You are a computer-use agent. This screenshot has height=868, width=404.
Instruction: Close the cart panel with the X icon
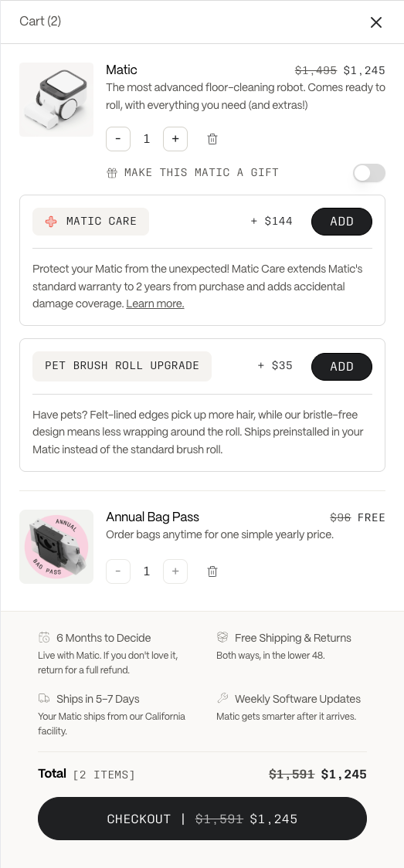[375, 22]
